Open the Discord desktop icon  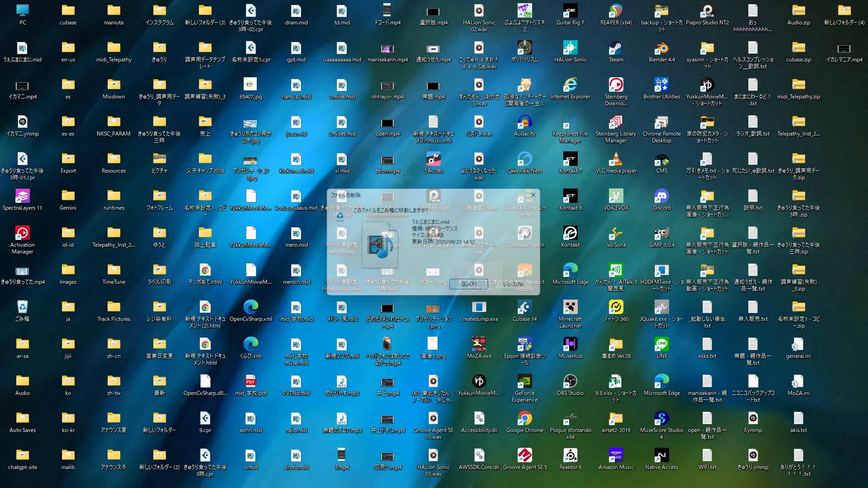point(661,196)
